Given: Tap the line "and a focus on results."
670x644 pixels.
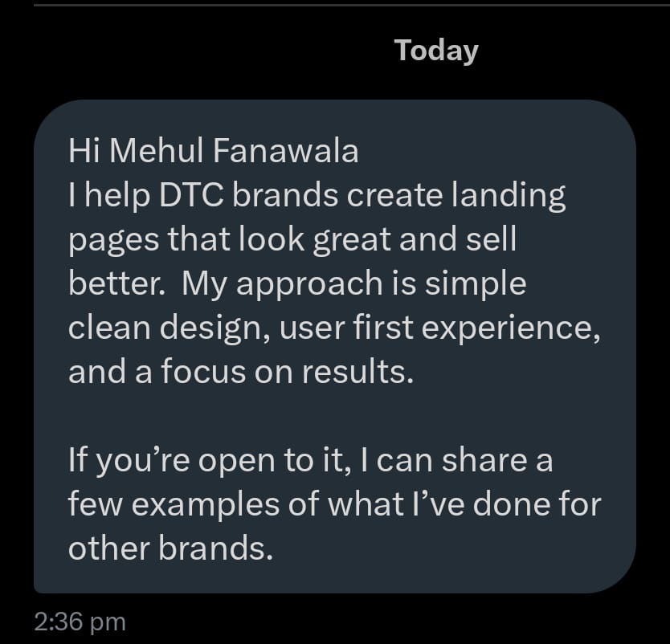Looking at the screenshot, I should (241, 372).
